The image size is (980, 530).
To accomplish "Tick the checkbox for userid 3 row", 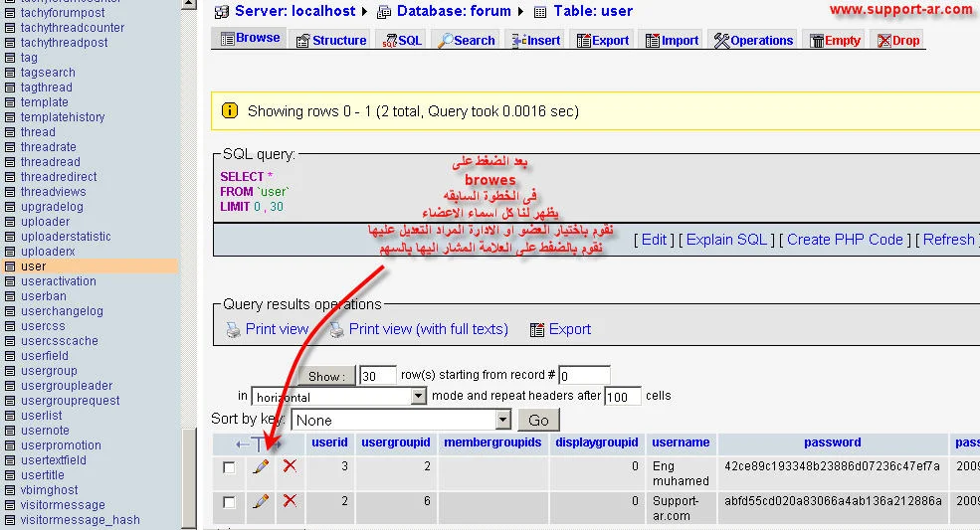I will point(230,467).
